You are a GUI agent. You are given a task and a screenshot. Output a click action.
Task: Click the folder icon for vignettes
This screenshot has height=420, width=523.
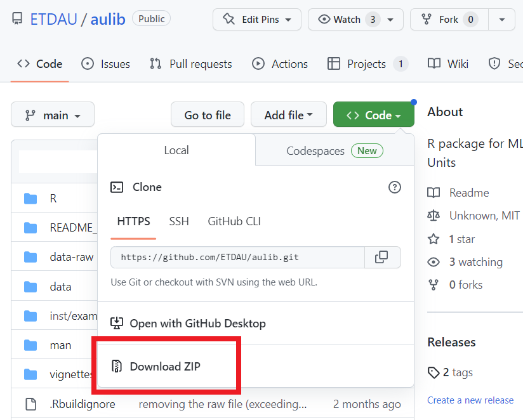point(30,374)
